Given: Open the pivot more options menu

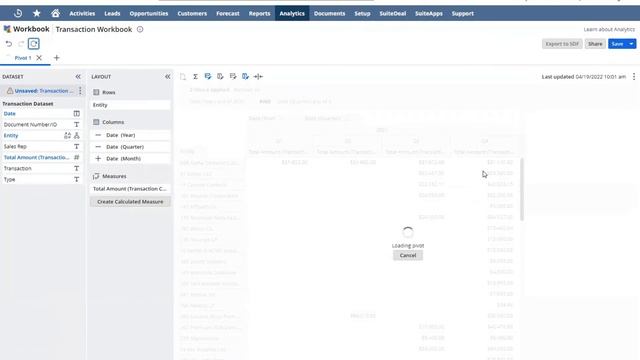Looking at the screenshot, I should (x=633, y=76).
